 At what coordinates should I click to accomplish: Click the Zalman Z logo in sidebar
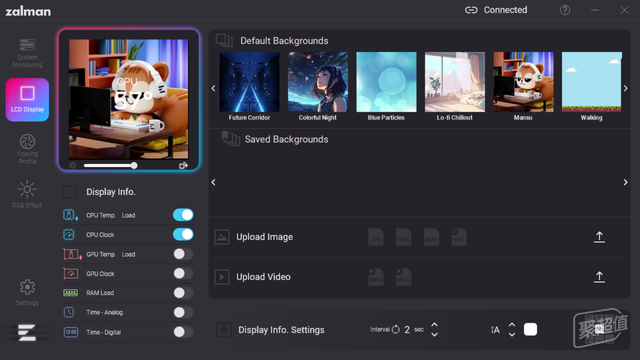[x=27, y=332]
